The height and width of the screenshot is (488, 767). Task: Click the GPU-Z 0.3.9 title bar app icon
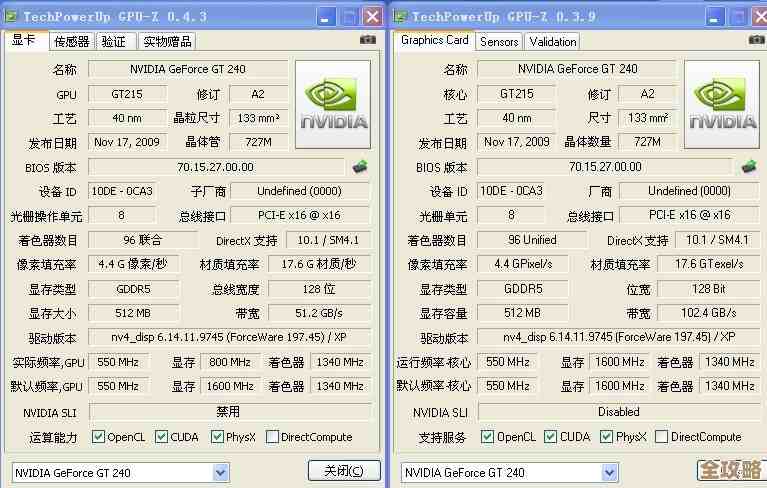click(x=400, y=17)
